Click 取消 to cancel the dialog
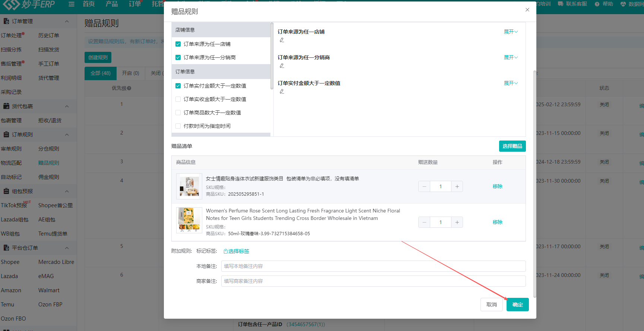The image size is (644, 331). coord(492,305)
